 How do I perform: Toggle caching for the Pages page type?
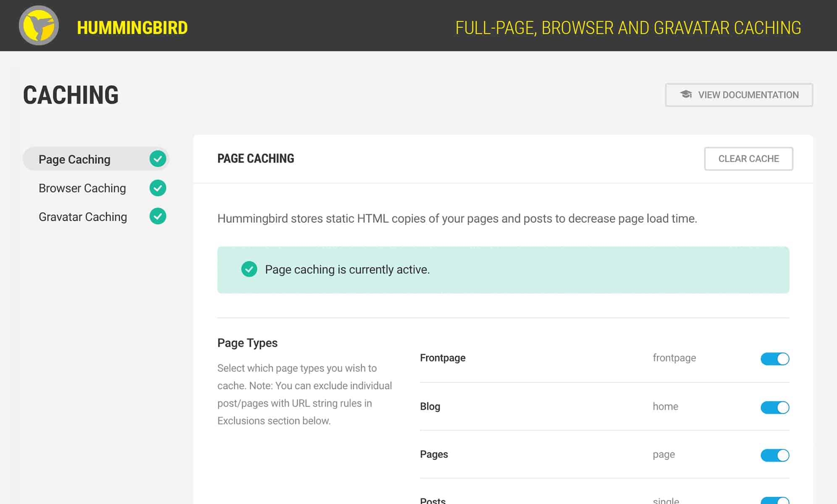point(775,455)
